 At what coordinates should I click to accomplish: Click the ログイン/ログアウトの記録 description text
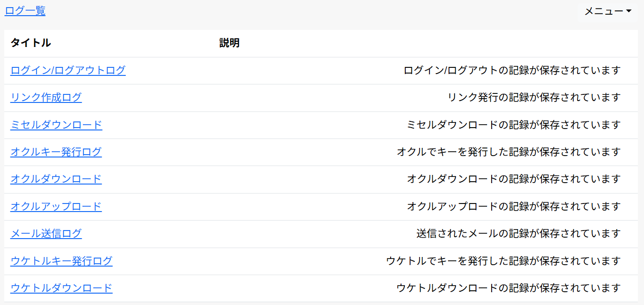[512, 71]
